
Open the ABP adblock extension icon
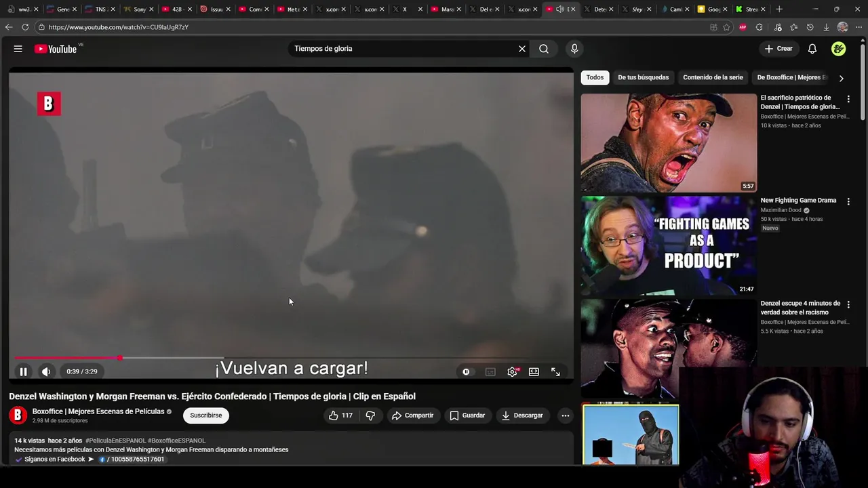coord(743,27)
